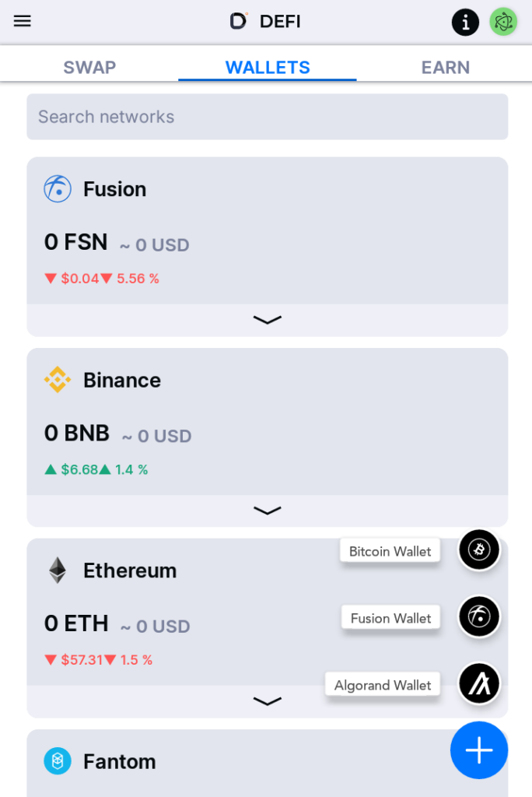Open the green atom profile icon
Image resolution: width=532 pixels, height=797 pixels.
click(503, 23)
